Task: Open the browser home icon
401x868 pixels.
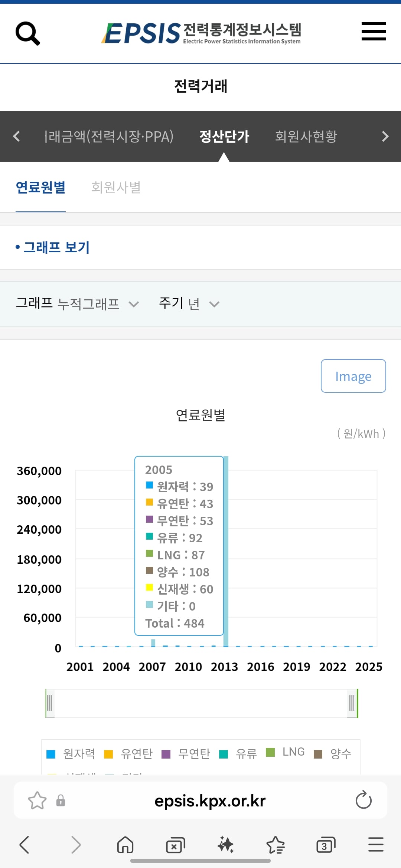Action: click(x=125, y=845)
